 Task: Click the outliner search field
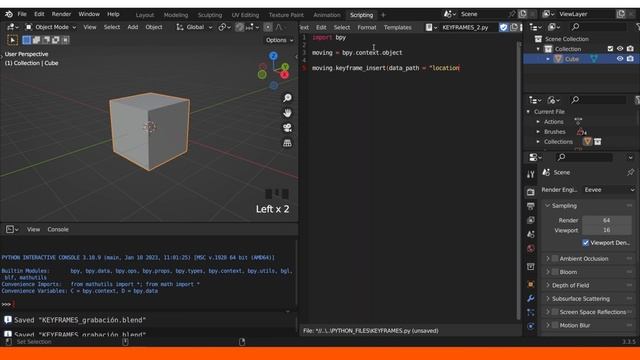click(598, 27)
